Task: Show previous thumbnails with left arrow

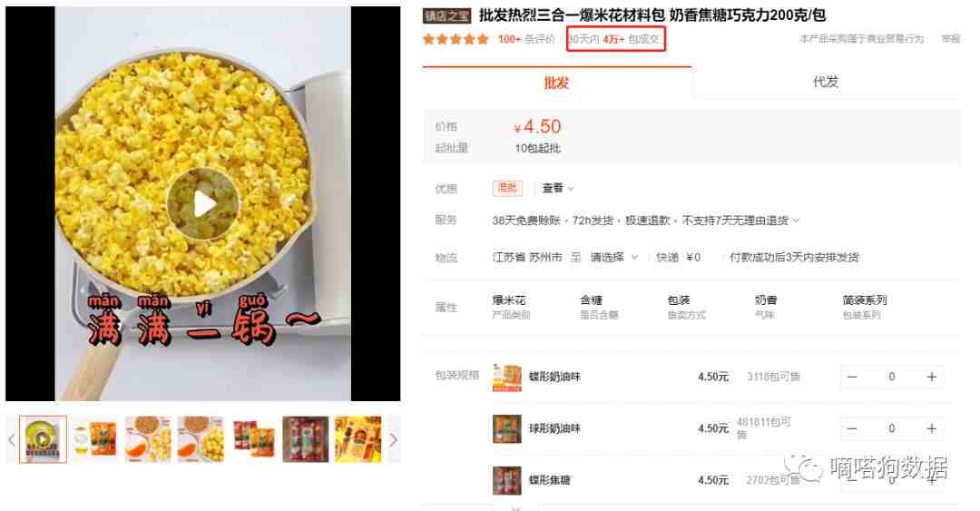Action: point(11,439)
